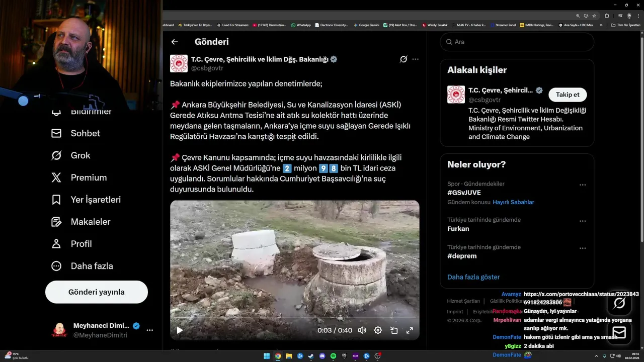
Task: Toggle video picture-in-picture mode
Action: click(x=394, y=330)
